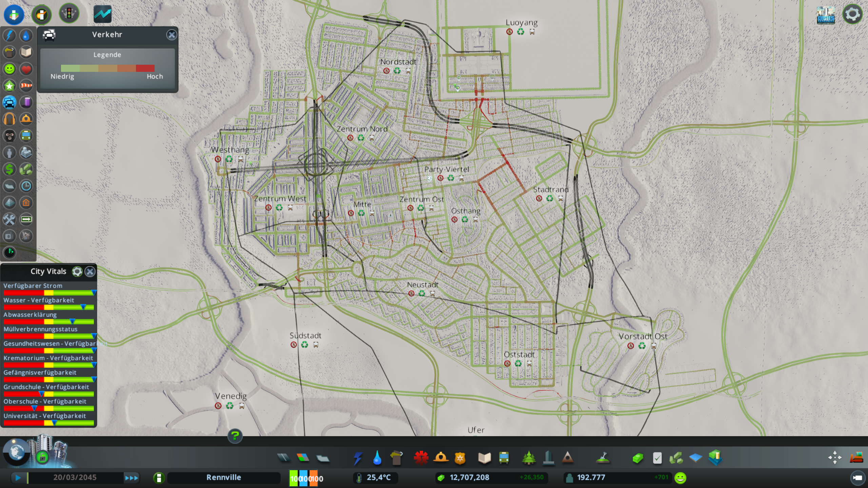This screenshot has height=488, width=868.
Task: Click the Play simulation button
Action: tap(18, 478)
